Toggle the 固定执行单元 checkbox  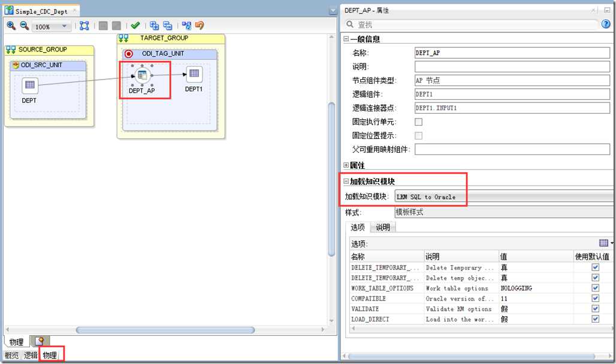tap(419, 122)
